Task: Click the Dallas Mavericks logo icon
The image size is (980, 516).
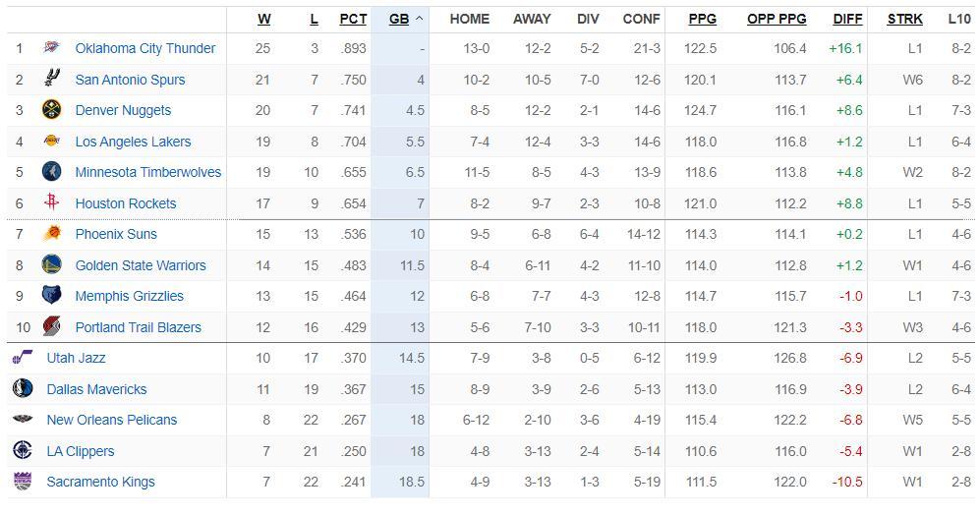Action: [x=23, y=389]
